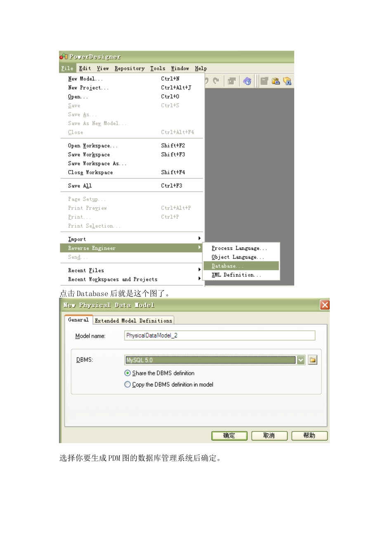Close the New Physical Data Model dialog
Image resolution: width=392 pixels, height=555 pixels.
point(325,305)
